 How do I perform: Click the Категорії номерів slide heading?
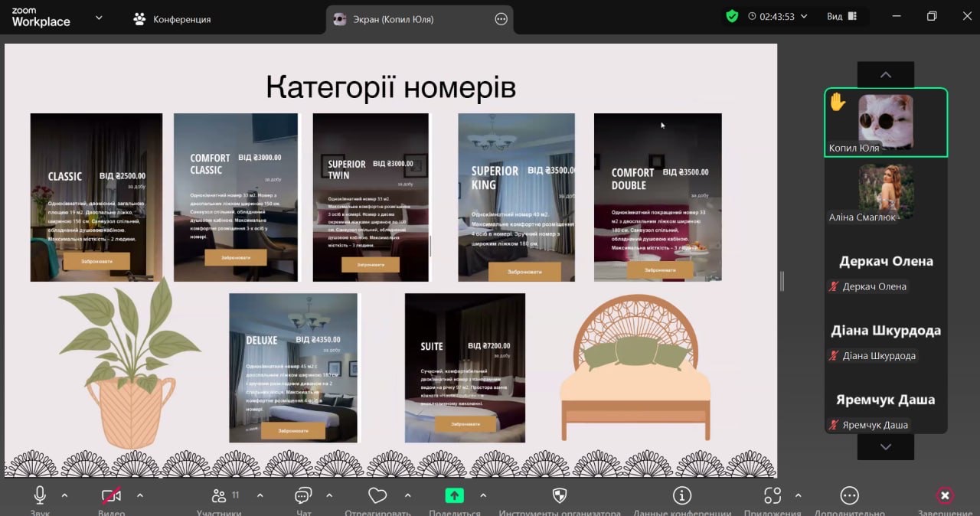390,87
